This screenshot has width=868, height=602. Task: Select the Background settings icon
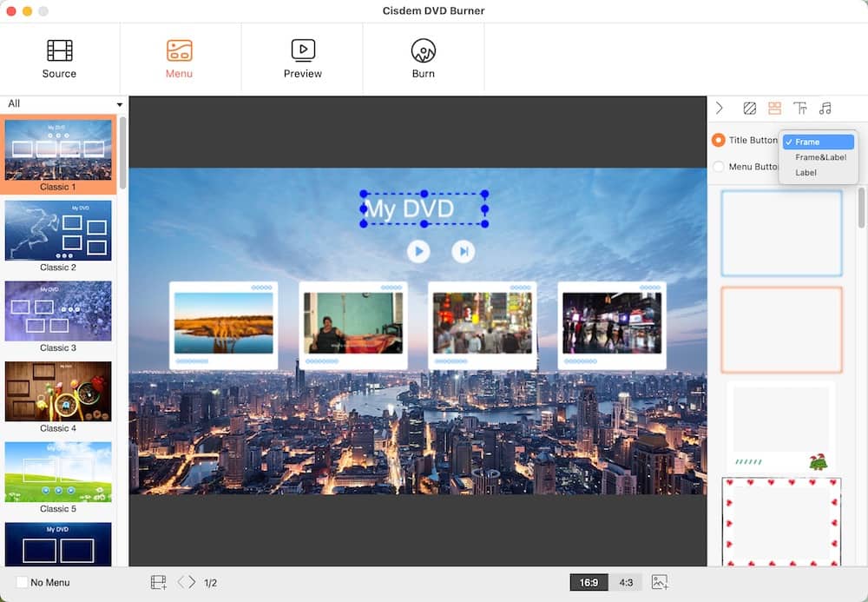pyautogui.click(x=750, y=108)
